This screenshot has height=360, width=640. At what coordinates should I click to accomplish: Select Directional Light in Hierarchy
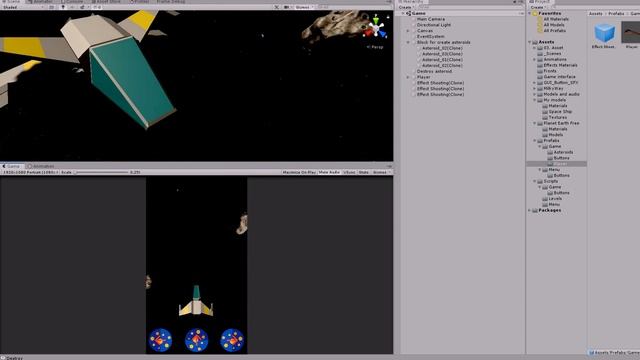[433, 25]
